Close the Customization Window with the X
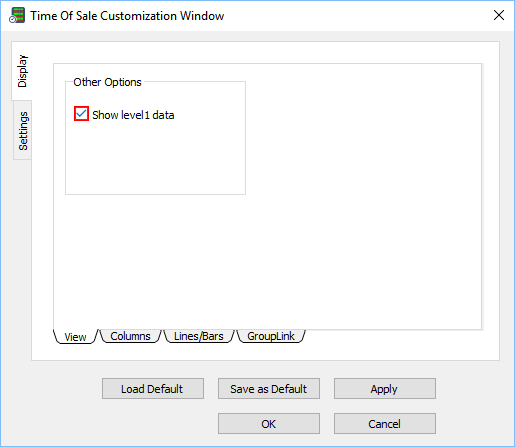This screenshot has width=515, height=447. pos(499,15)
